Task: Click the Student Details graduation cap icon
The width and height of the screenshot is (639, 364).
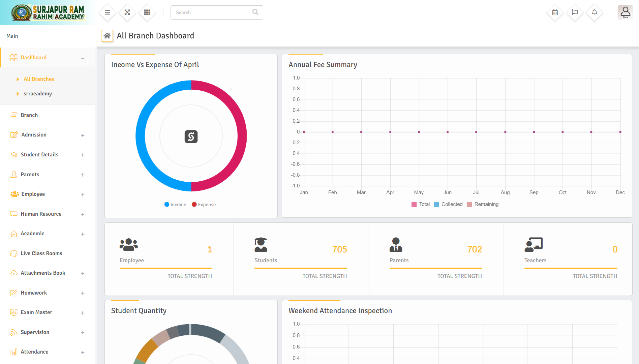Action: (x=14, y=155)
